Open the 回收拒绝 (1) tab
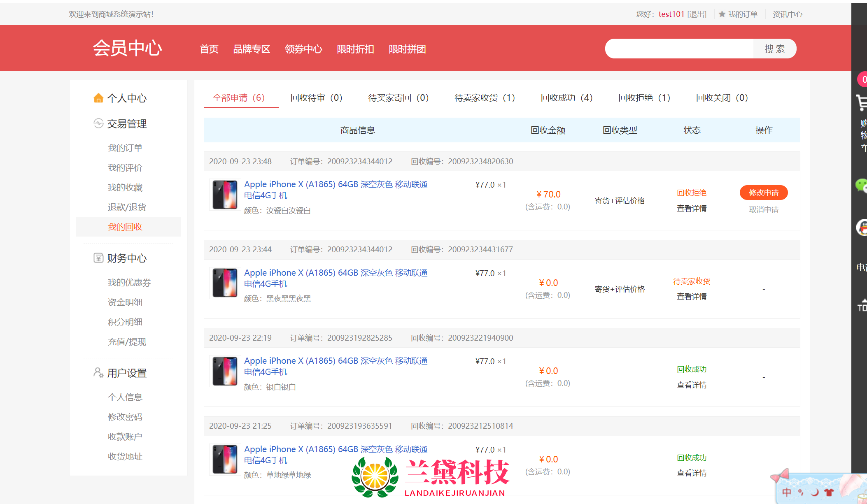Screen dimensions: 867x504 coord(644,98)
